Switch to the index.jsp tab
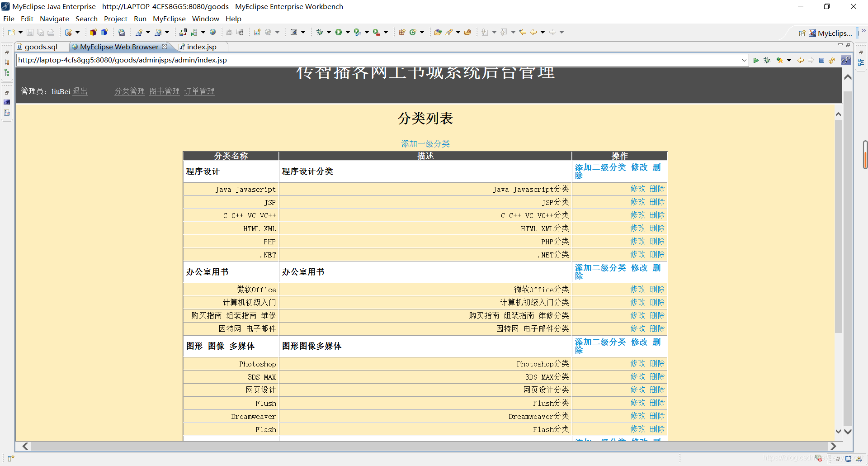 coord(201,47)
